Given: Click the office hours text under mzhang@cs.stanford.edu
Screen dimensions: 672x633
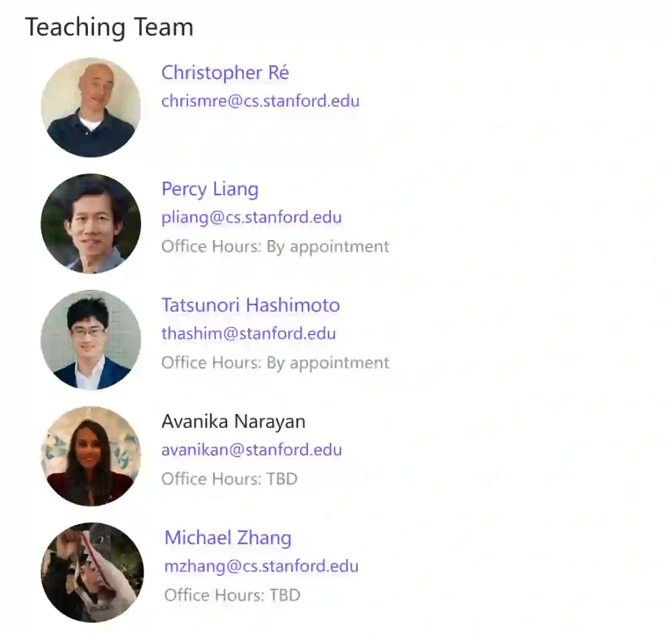Looking at the screenshot, I should 232,595.
